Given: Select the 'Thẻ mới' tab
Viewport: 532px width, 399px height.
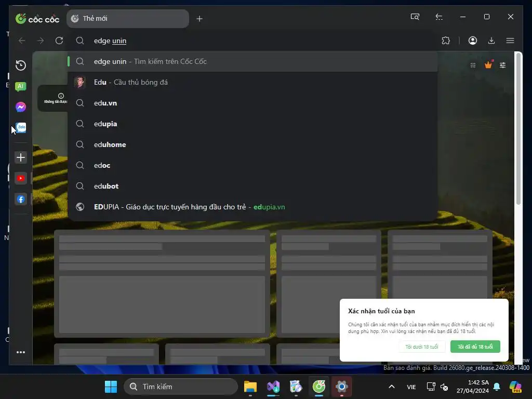Looking at the screenshot, I should (128, 19).
